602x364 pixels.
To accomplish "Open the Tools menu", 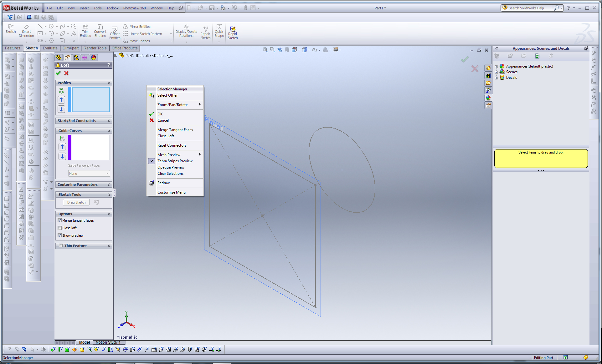I will pyautogui.click(x=97, y=8).
